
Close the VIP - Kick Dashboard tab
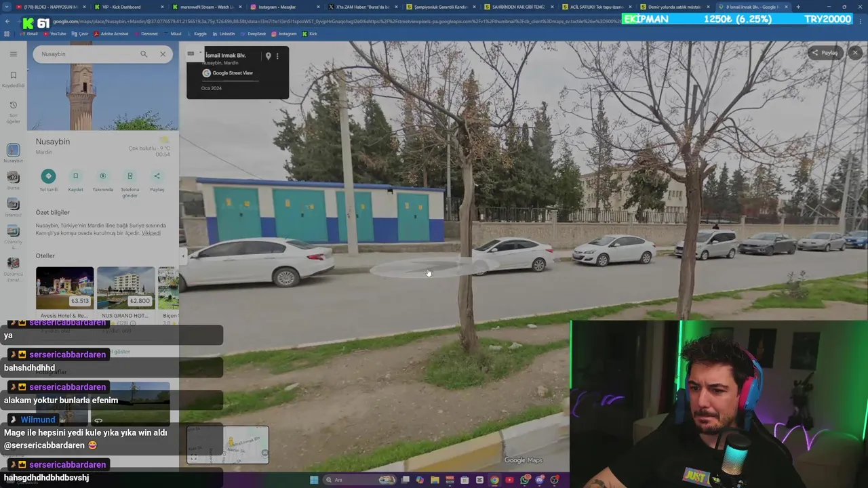click(x=163, y=7)
